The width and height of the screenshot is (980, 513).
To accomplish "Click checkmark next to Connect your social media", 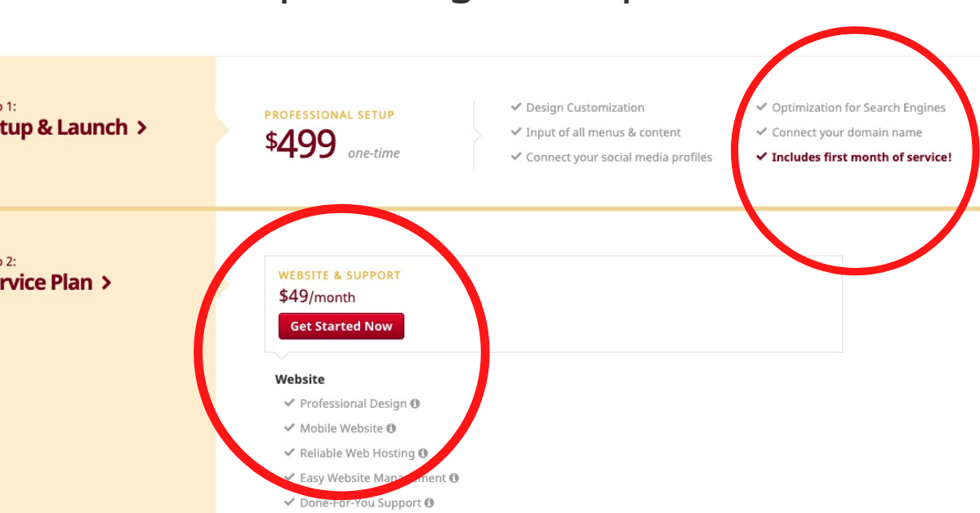I will (x=516, y=156).
